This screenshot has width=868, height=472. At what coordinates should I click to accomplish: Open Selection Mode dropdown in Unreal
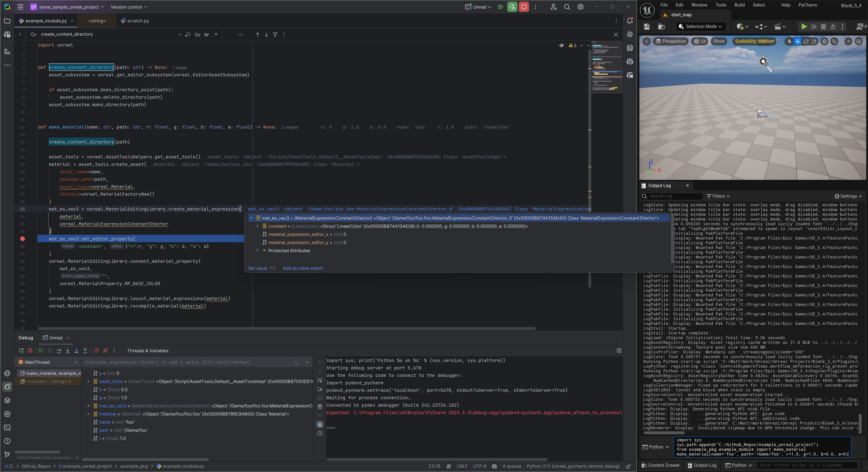701,27
